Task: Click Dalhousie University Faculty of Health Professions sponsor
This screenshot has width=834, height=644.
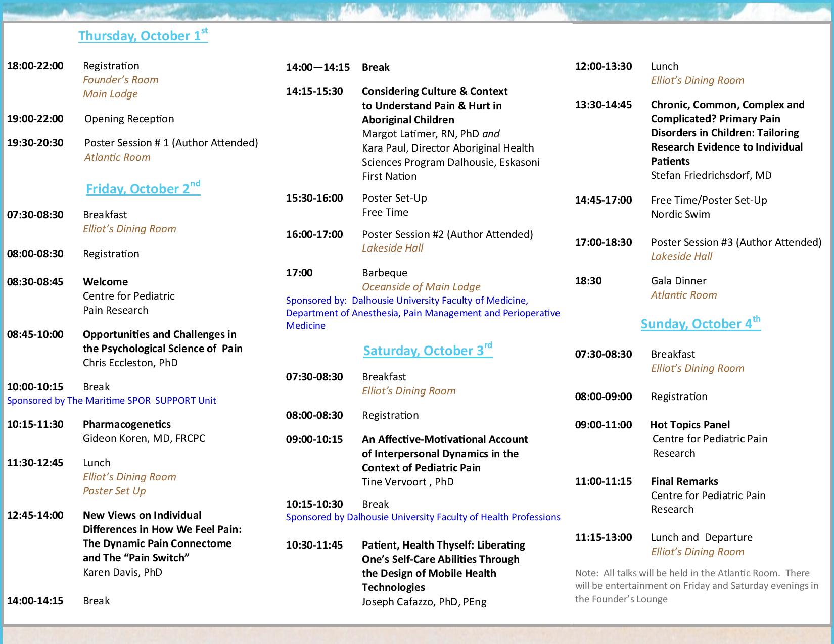Action: (x=423, y=517)
